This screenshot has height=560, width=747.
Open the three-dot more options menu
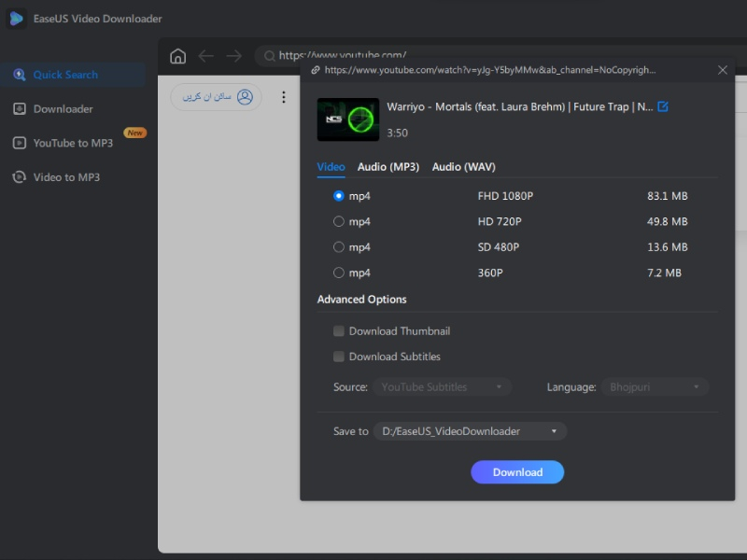point(284,97)
